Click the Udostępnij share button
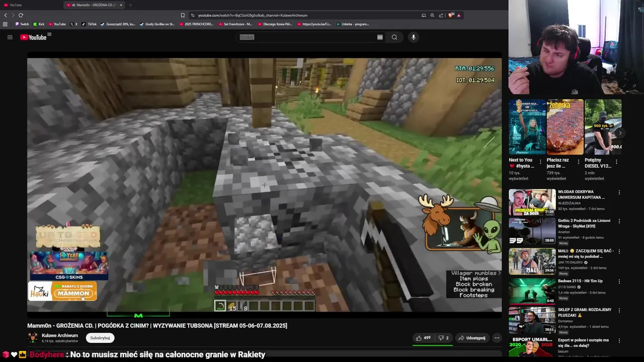This screenshot has height=362, width=644. [472, 338]
